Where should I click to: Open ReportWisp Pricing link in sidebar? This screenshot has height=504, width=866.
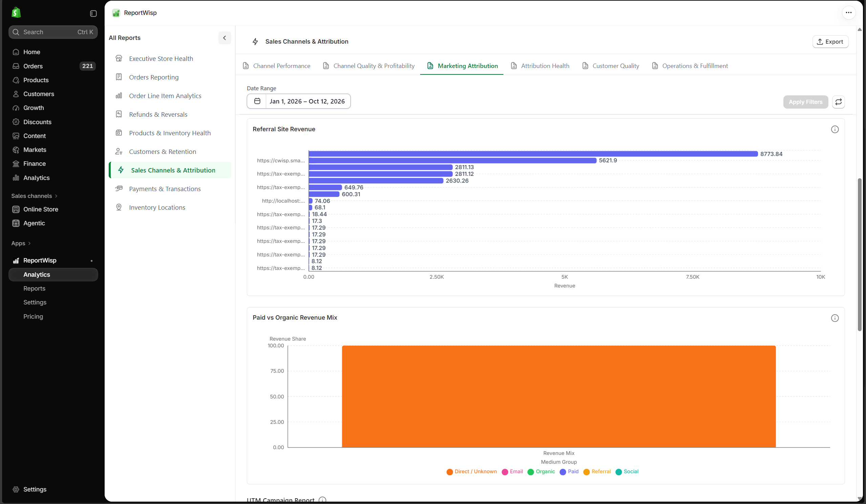tap(33, 317)
